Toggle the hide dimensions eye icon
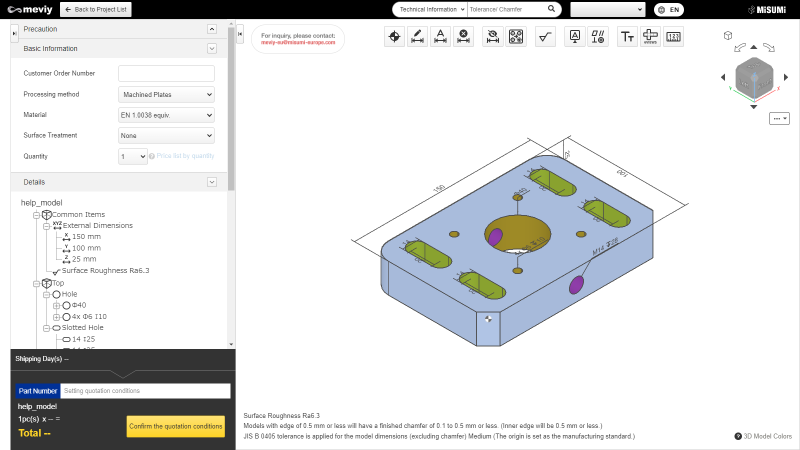This screenshot has height=450, width=800. pos(492,37)
